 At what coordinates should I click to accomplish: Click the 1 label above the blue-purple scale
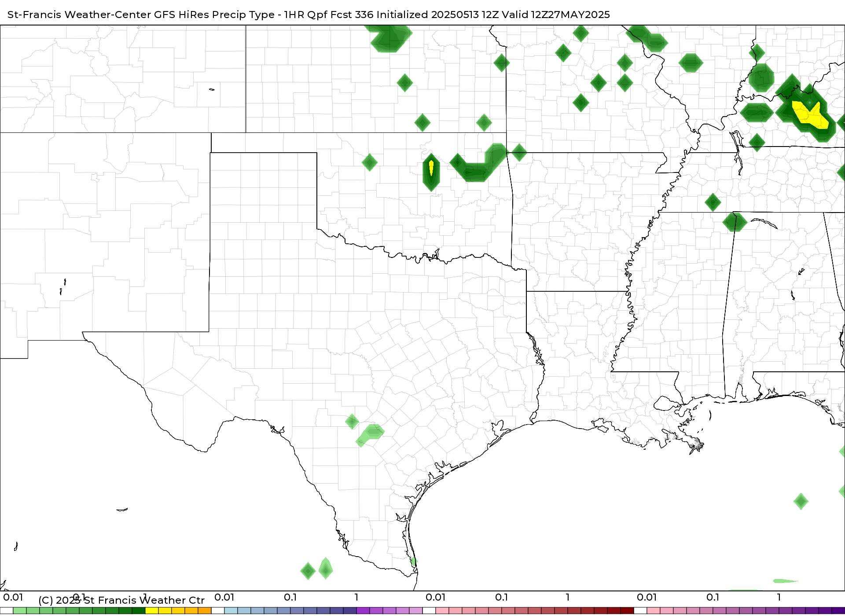point(356,597)
